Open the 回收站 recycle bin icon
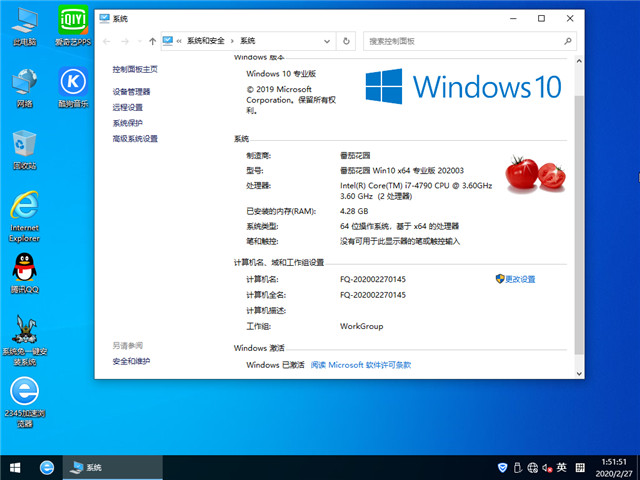The height and width of the screenshot is (480, 640). 24,150
